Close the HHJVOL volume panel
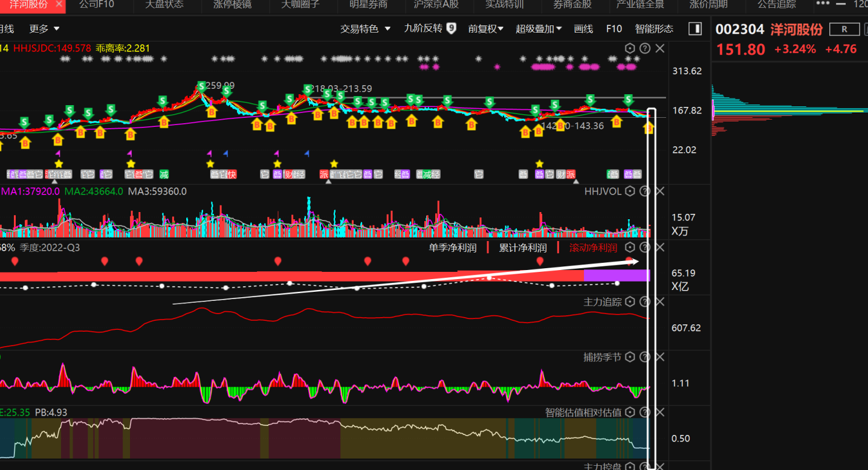This screenshot has height=470, width=868. coord(660,192)
